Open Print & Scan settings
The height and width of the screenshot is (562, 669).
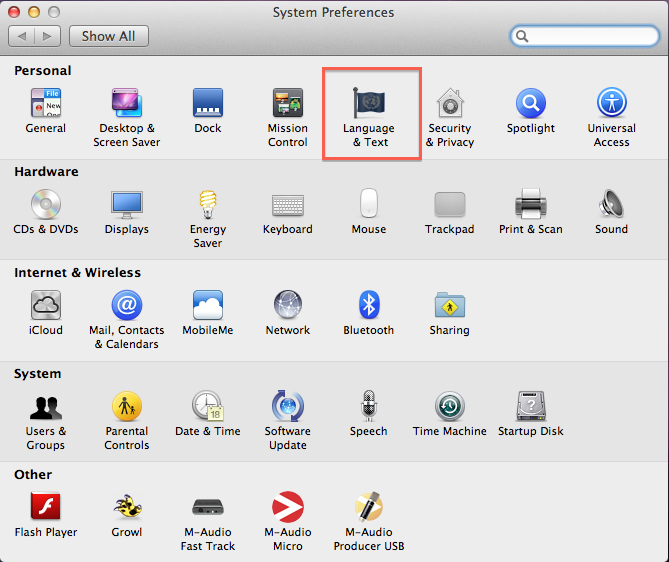coord(530,205)
